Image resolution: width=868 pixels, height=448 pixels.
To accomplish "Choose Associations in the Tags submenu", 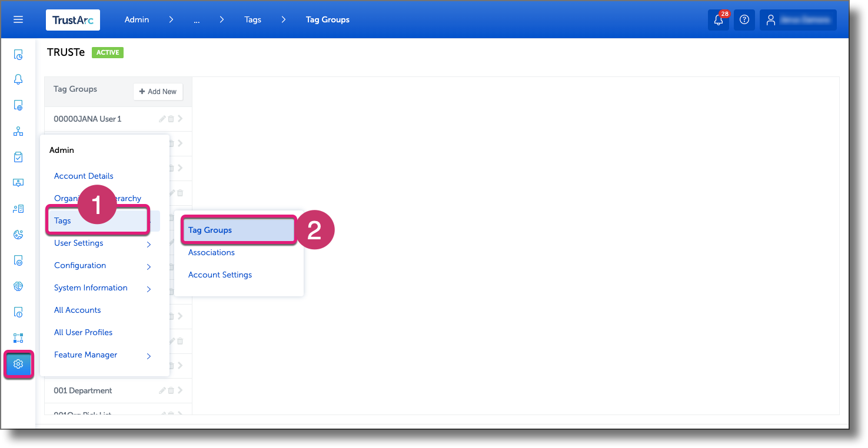I will [211, 252].
